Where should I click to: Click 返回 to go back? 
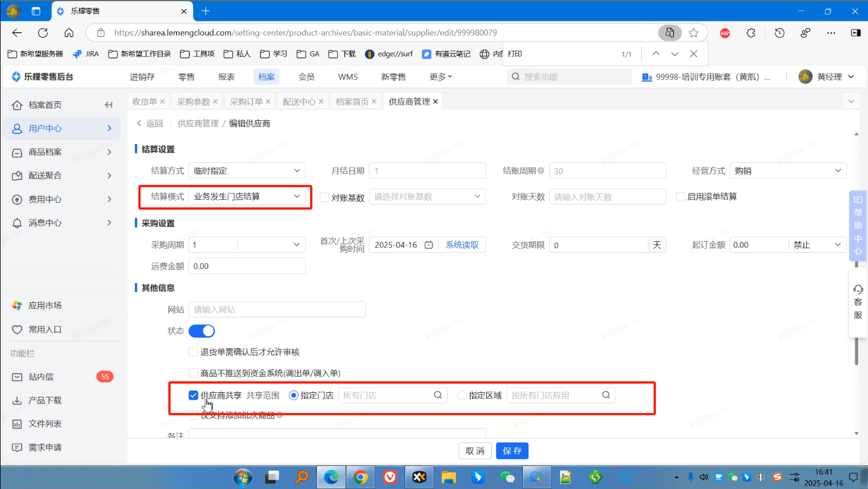coord(150,123)
